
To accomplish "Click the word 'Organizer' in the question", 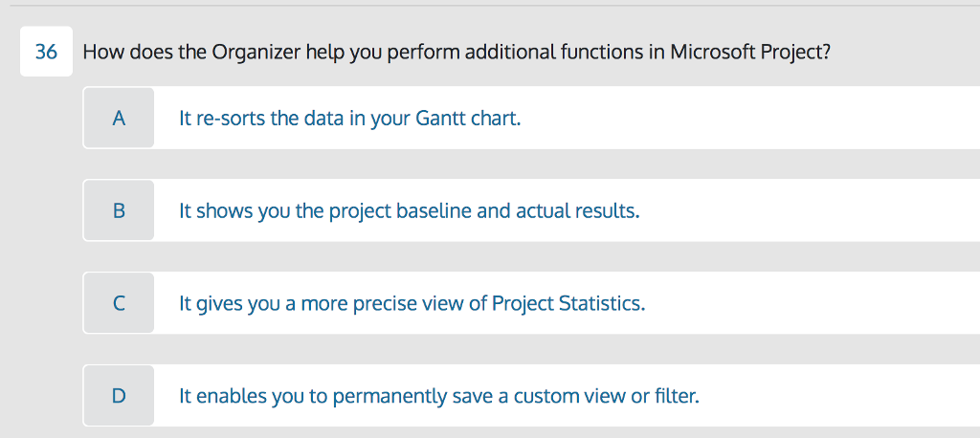I will 256,52.
